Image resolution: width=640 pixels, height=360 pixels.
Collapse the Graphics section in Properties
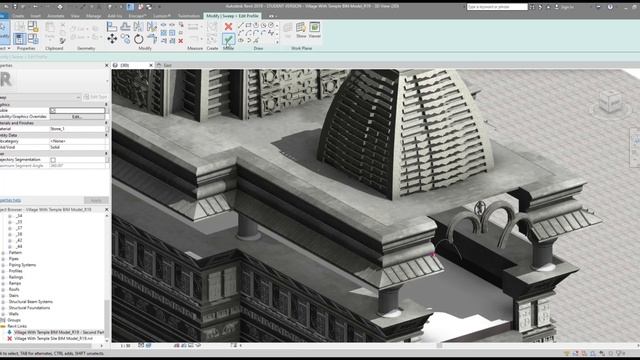coord(107,104)
